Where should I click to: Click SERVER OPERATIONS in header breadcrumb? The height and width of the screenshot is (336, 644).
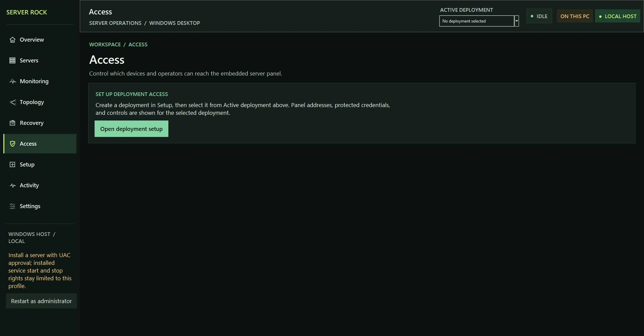[115, 23]
